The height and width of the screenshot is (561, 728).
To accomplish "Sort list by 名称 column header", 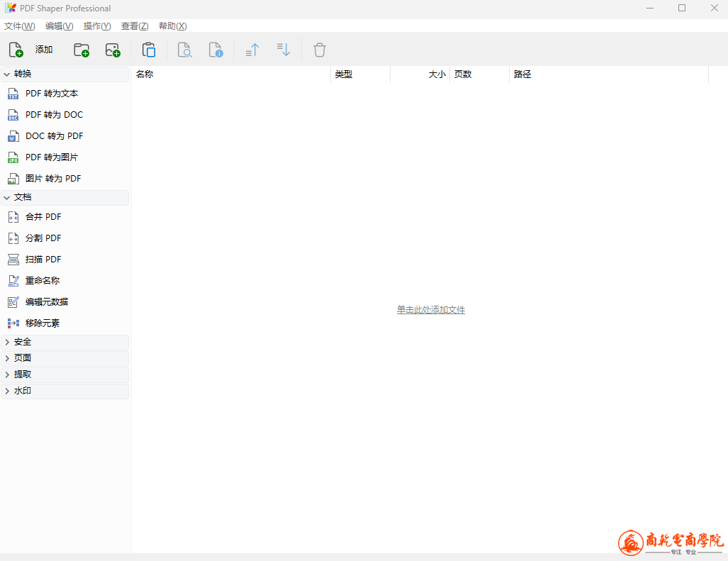I will pos(230,74).
